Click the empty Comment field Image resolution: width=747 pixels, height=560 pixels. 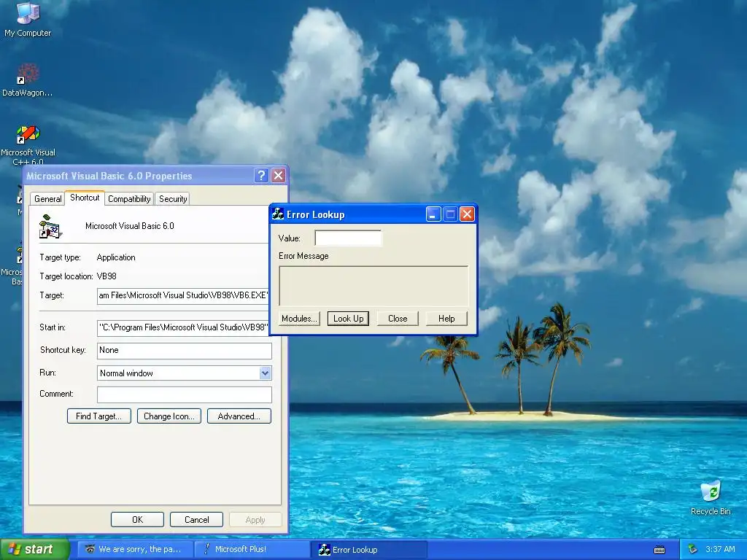pos(185,394)
